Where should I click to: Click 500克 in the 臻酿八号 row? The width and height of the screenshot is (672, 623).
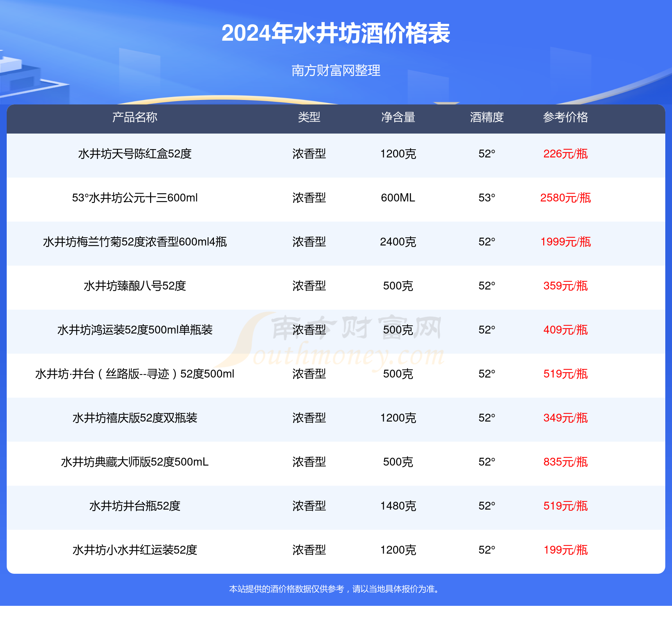click(398, 286)
